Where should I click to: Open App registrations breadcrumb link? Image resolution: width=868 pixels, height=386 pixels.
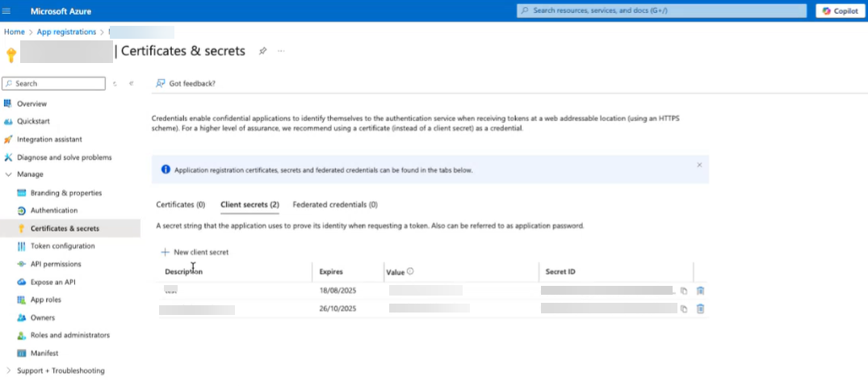[x=66, y=32]
